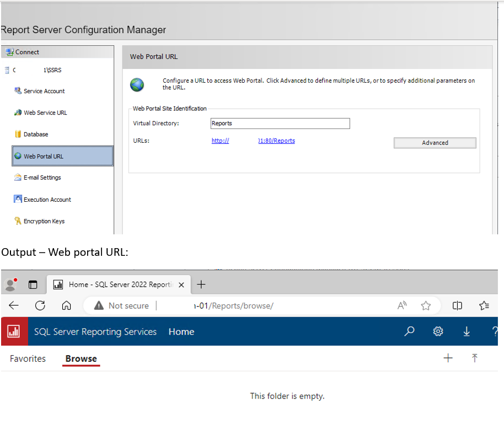Select the Home - SQL Server 2022 Reporting tab
Screen dimensions: 504x440
(119, 285)
